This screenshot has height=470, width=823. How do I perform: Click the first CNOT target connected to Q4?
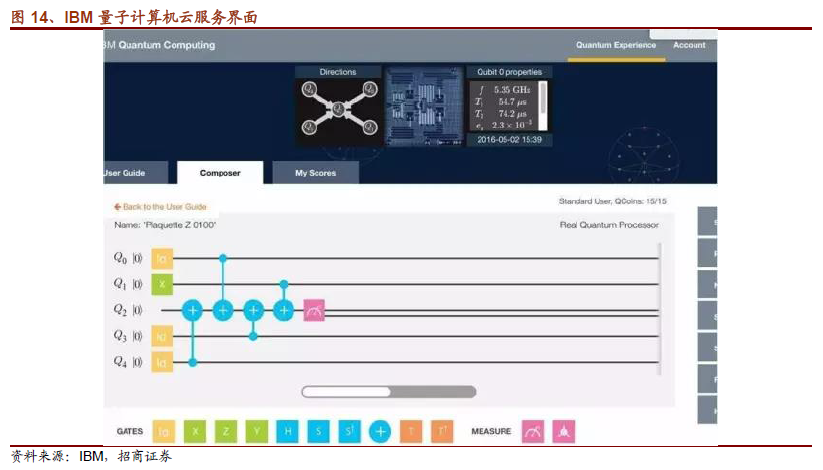pyautogui.click(x=193, y=310)
